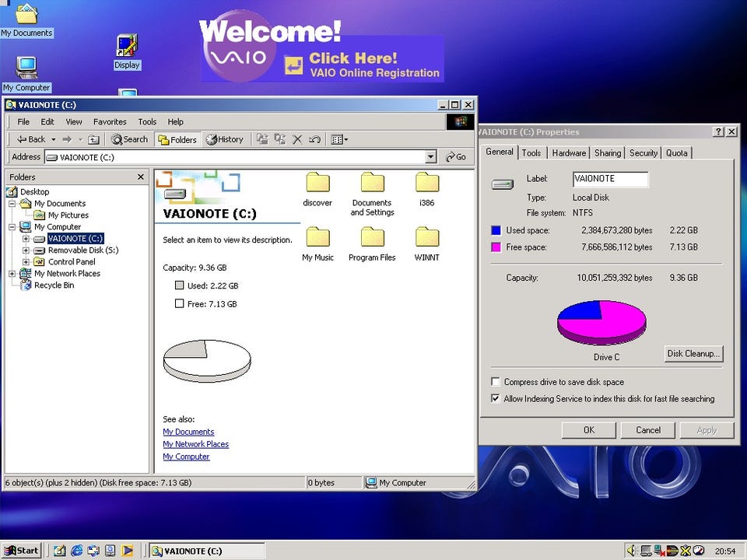Viewport: 747px width, 560px height.
Task: Toggle the History toolbar button
Action: (225, 139)
